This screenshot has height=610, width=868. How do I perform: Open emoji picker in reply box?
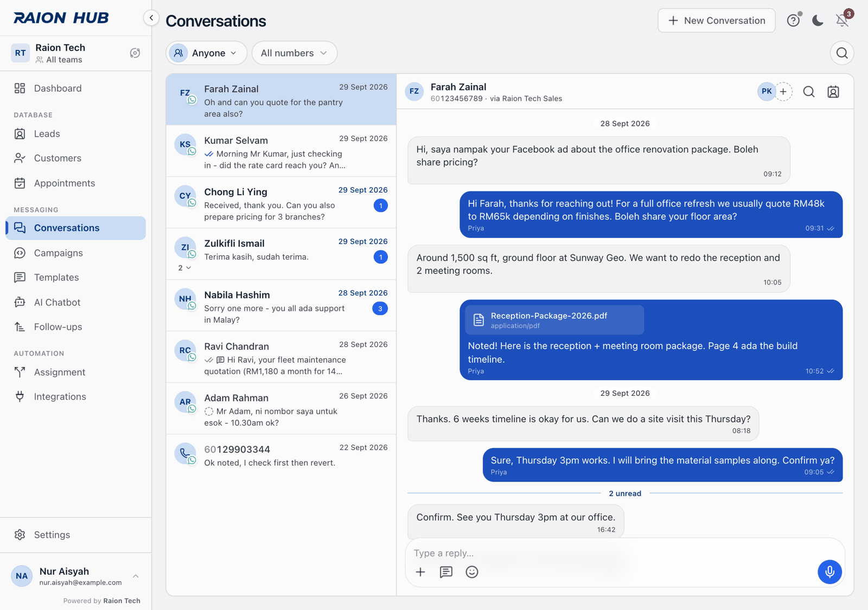pos(472,572)
